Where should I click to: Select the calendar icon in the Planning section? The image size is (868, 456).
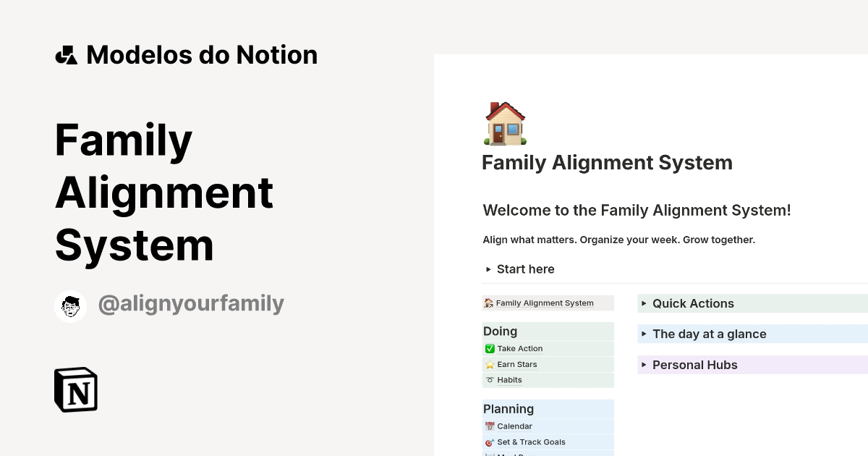point(490,426)
